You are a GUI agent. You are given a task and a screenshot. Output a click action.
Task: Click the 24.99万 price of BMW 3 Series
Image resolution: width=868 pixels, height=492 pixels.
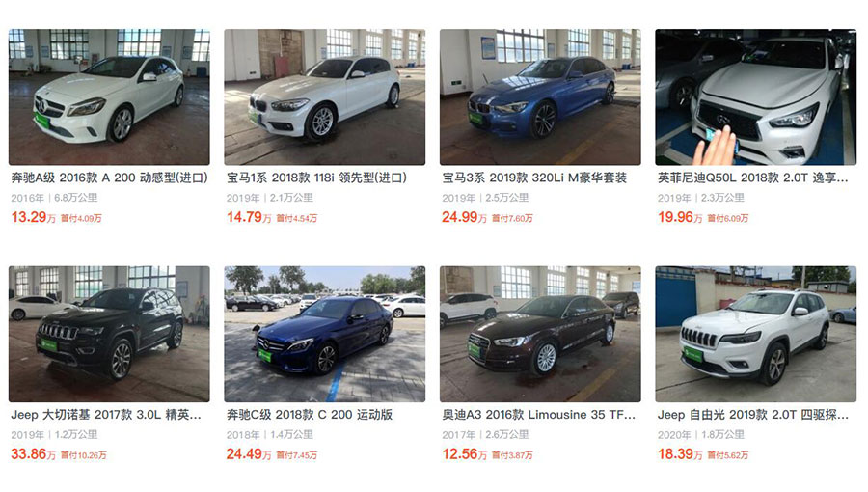click(x=465, y=217)
